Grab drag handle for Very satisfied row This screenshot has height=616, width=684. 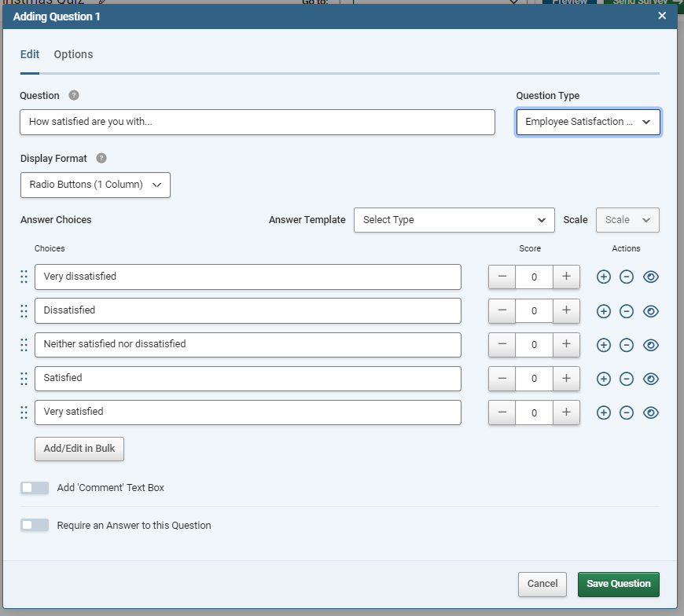tap(24, 412)
